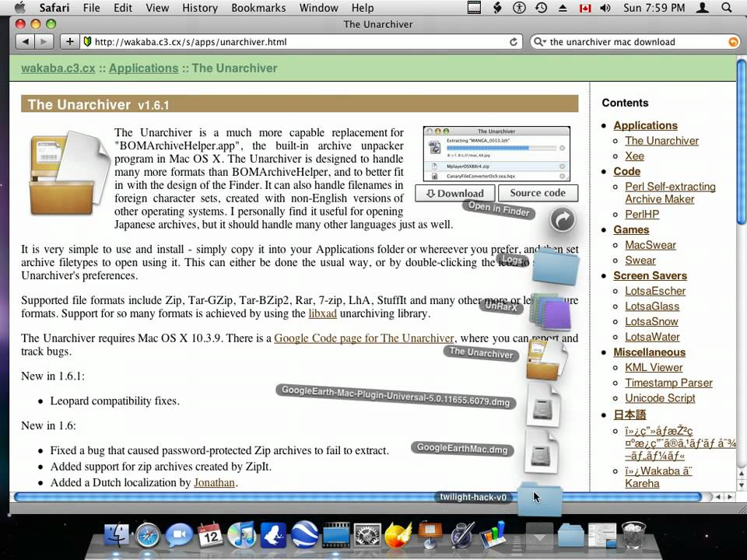Launch iTunes from the Dock

[242, 535]
